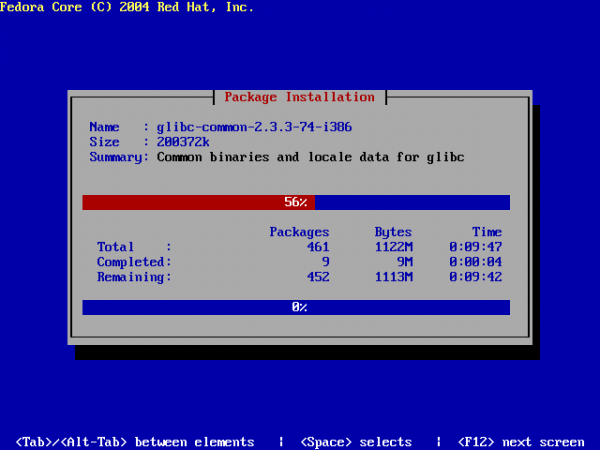The height and width of the screenshot is (450, 600).
Task: Click total time value 0:09:47
Action: [x=476, y=247]
